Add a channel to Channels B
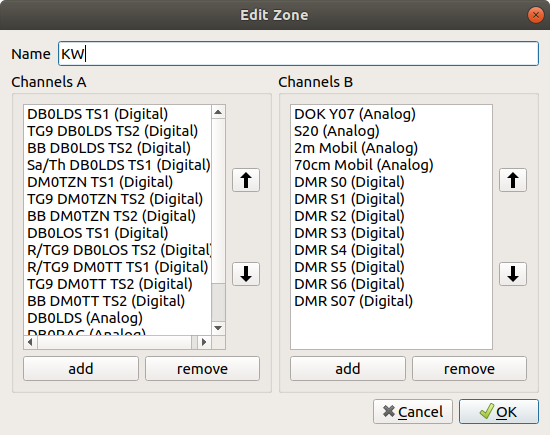Image resolution: width=550 pixels, height=435 pixels. click(348, 369)
